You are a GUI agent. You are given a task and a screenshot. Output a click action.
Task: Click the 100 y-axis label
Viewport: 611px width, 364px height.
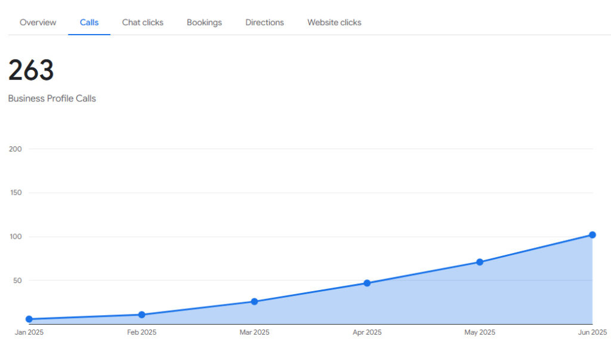coord(16,237)
